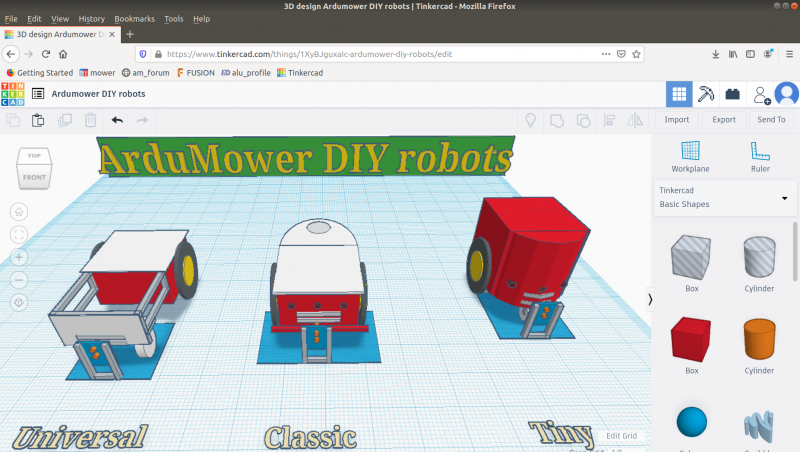This screenshot has height=452, width=800.
Task: Click the Ungroup shapes icon
Action: coord(583,120)
